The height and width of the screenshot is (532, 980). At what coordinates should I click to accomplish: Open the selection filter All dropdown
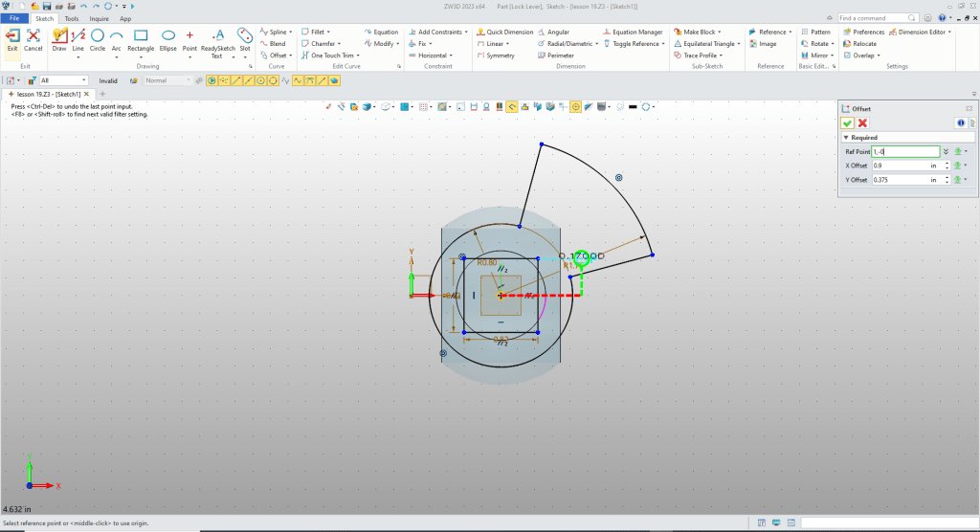pos(83,80)
